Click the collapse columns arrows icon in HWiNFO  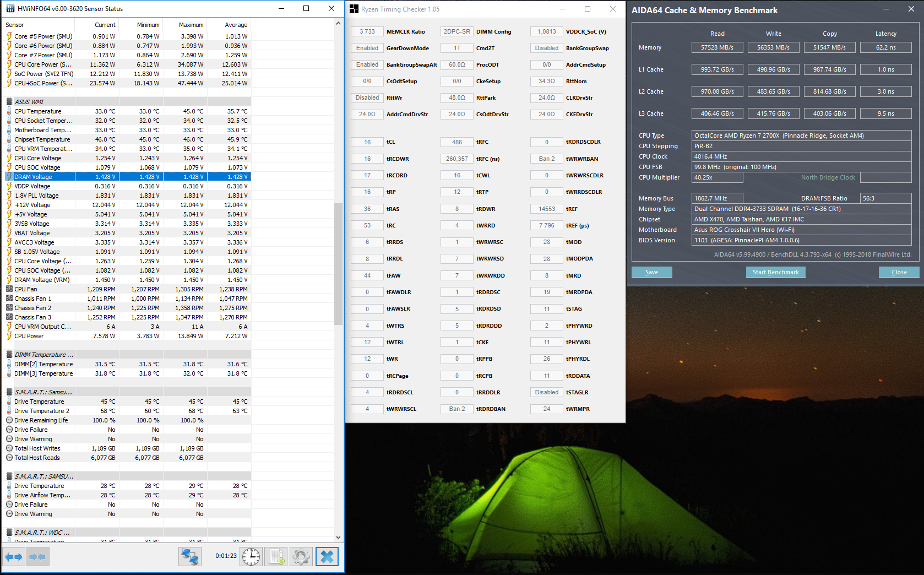tap(37, 557)
